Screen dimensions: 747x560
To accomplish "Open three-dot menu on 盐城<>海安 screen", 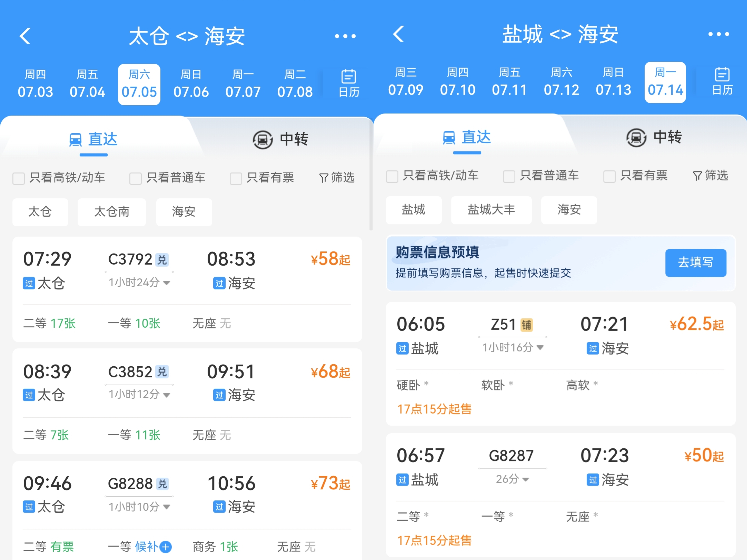I will click(x=718, y=34).
